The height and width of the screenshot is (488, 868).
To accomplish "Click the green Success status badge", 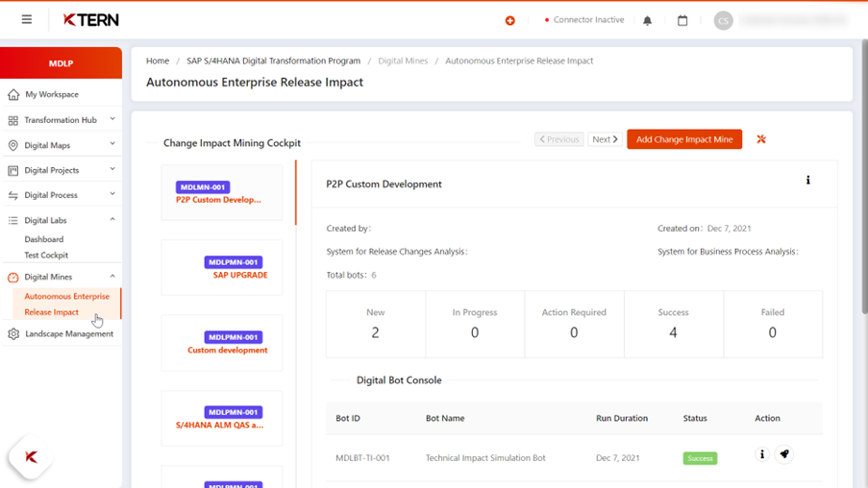I will click(700, 458).
